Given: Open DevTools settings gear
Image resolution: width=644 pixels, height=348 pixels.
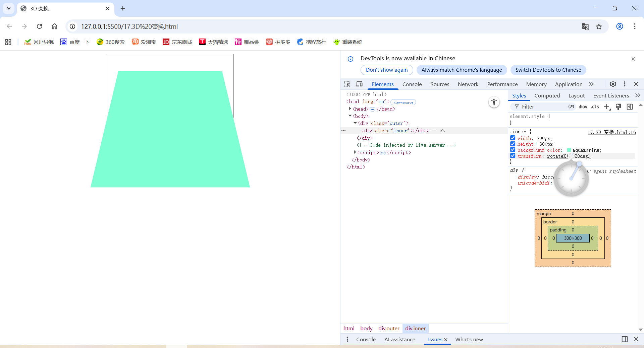Looking at the screenshot, I should click(x=613, y=84).
